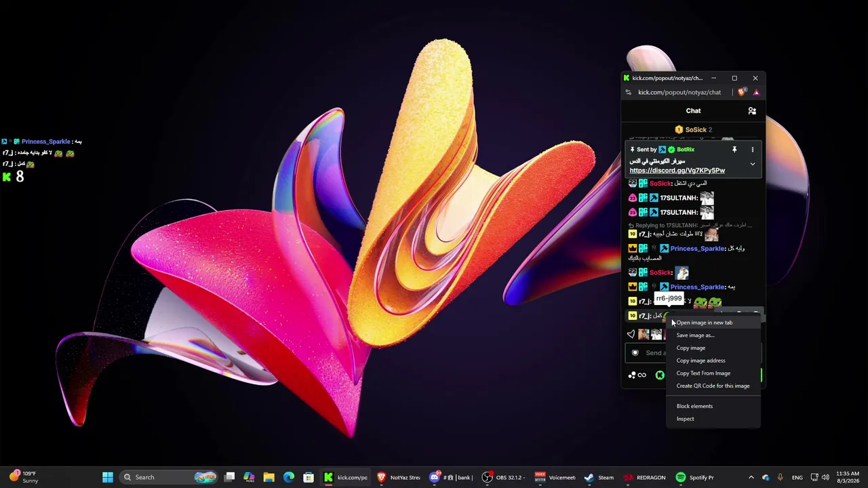
Task: Open site settings icon in address bar
Action: 628,92
